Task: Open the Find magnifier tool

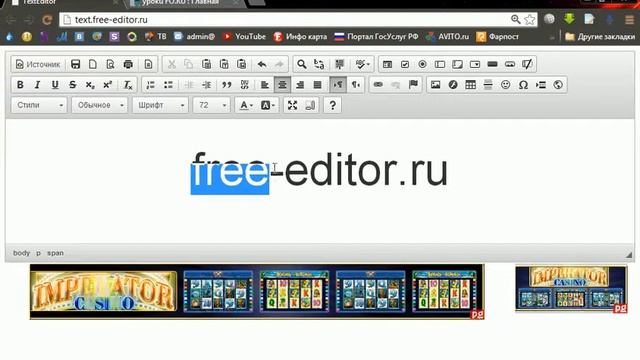Action: click(302, 64)
